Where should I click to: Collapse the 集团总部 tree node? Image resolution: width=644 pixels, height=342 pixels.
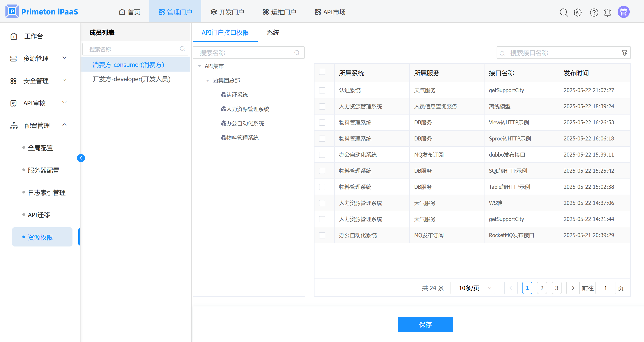(x=208, y=81)
